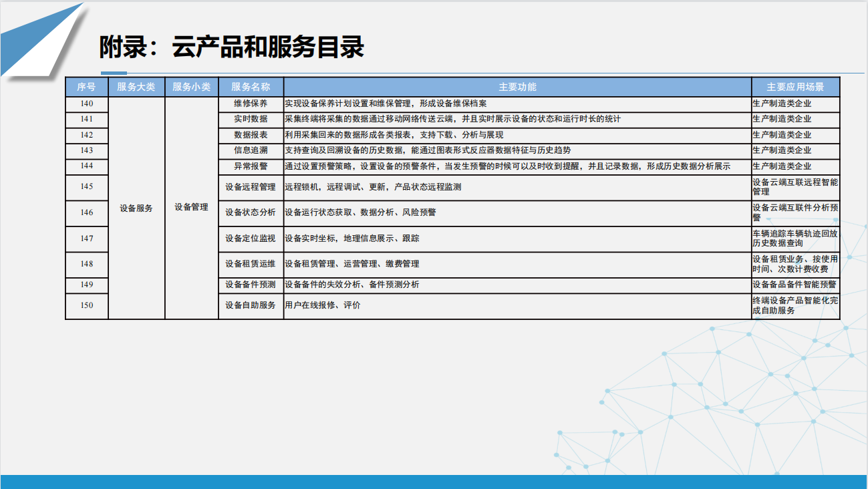Click the slide title 附录：云产品和服务目录
This screenshot has width=868, height=489.
tap(231, 48)
